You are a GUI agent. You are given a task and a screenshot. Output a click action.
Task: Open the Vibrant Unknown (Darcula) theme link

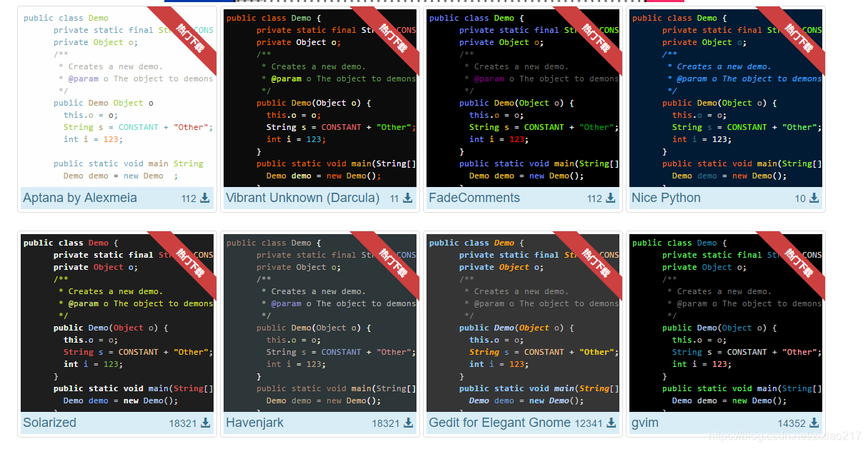click(303, 198)
